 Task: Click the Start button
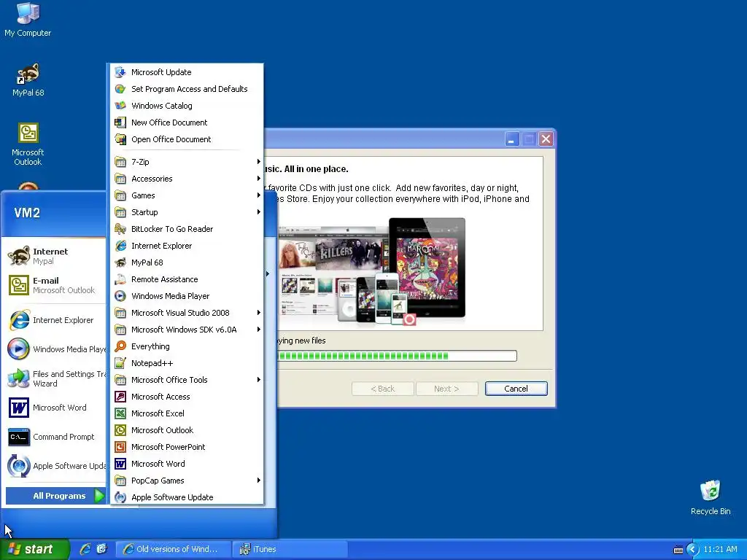(34, 549)
